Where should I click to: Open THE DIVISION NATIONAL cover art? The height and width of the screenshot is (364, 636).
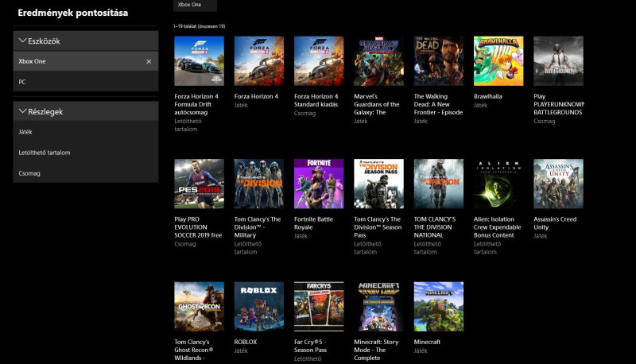click(439, 184)
